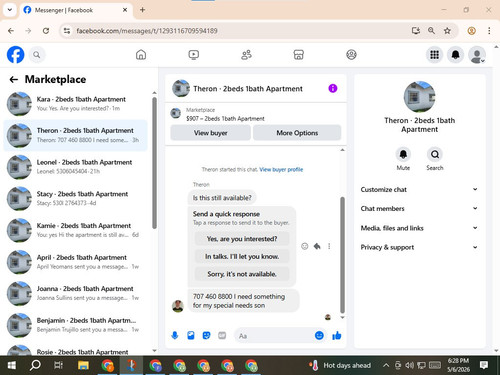Expand the Privacy & support section
This screenshot has height=375, width=500.
pyautogui.click(x=419, y=247)
